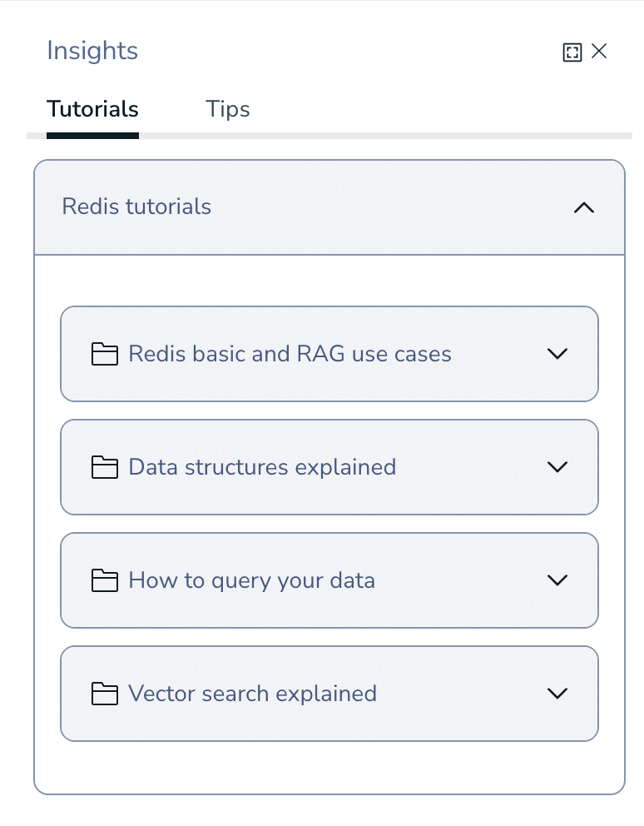The width and height of the screenshot is (644, 826).
Task: Expand the Data structures explained chevron
Action: (x=557, y=467)
